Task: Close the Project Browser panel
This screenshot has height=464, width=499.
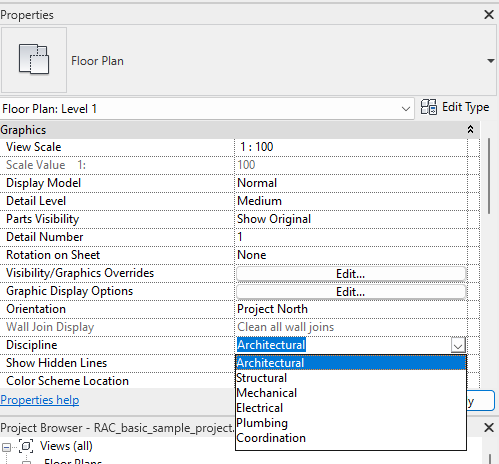Action: coord(489,427)
